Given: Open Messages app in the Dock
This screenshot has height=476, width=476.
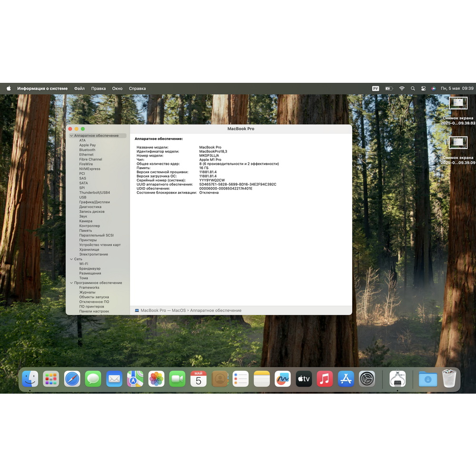Looking at the screenshot, I should coord(93,379).
